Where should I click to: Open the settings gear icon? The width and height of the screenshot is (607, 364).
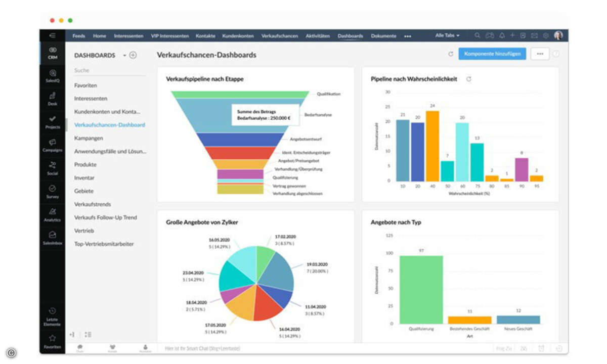click(546, 36)
